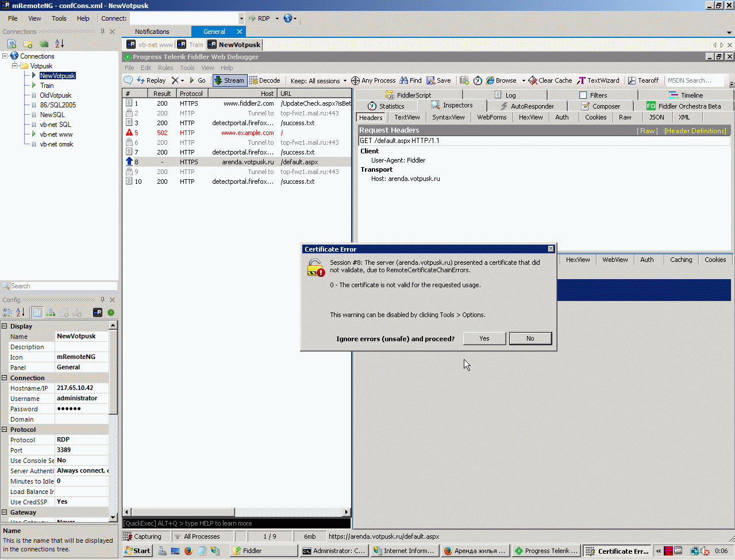The image size is (735, 560).
Task: Click the Inheritance icon in Config panel
Action: 51,312
